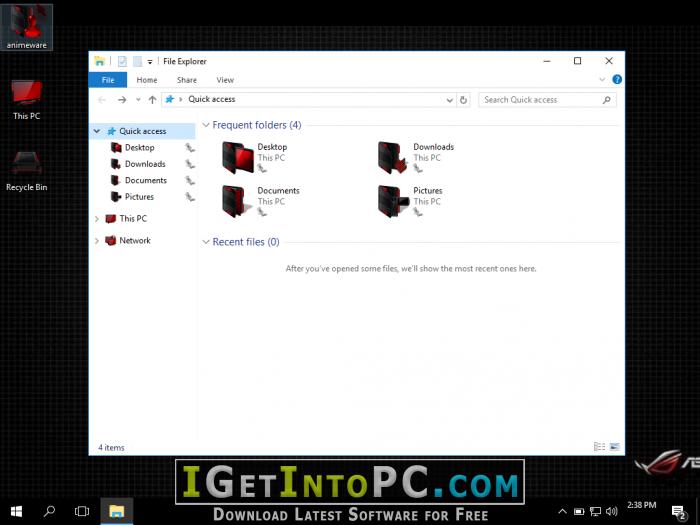Select Downloads in the navigation pane
Screen dimensions: 700x525
coord(145,164)
